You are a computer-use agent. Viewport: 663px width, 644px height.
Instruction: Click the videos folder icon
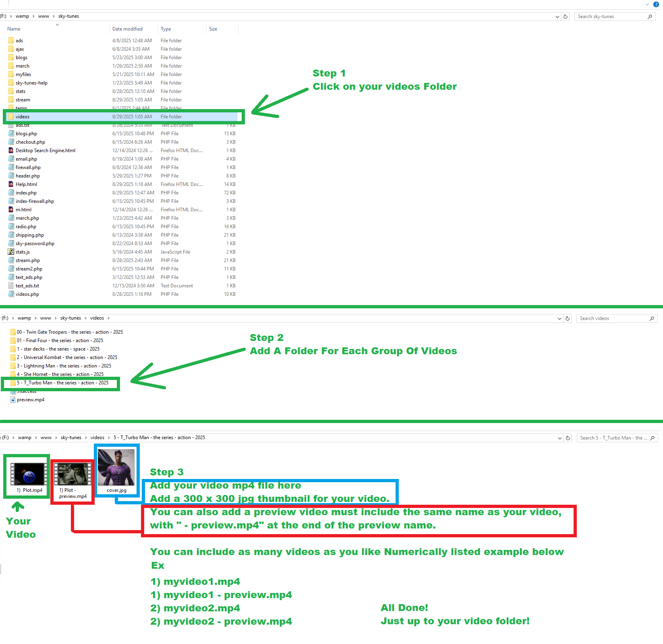pyautogui.click(x=11, y=117)
